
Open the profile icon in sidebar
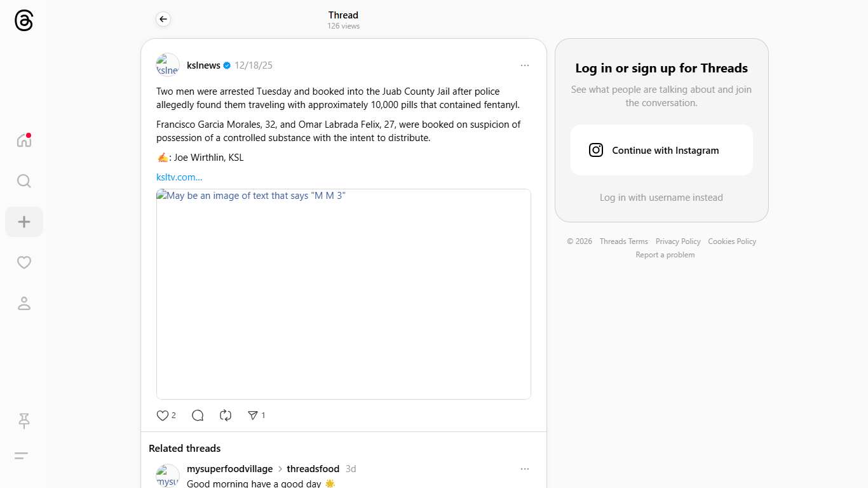[24, 303]
